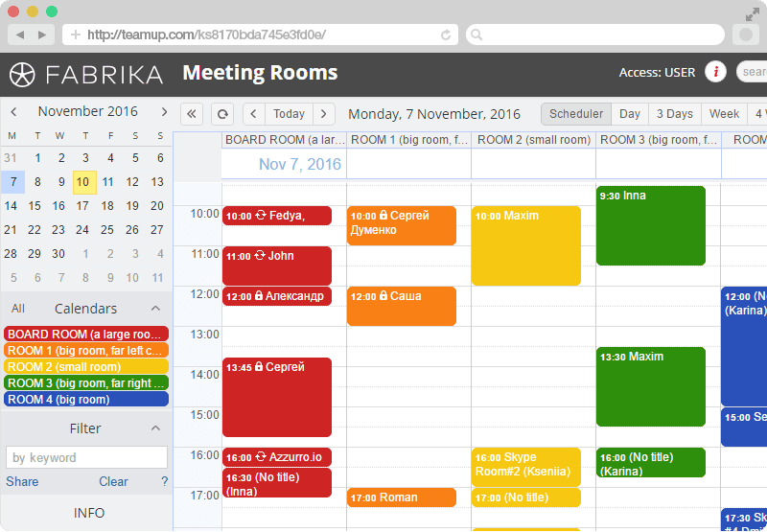Click the red info icon in header
This screenshot has height=532, width=767.
point(715,72)
